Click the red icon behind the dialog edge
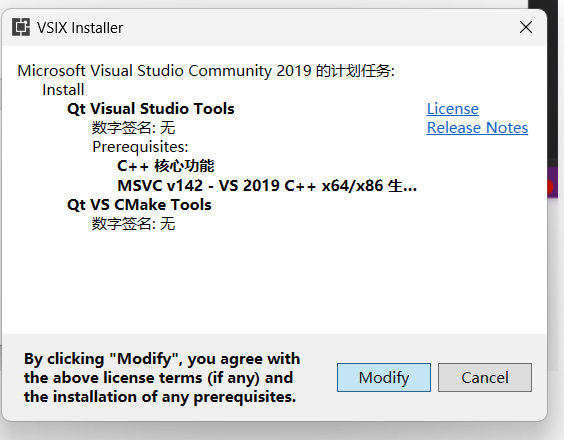The width and height of the screenshot is (564, 440). 550,186
